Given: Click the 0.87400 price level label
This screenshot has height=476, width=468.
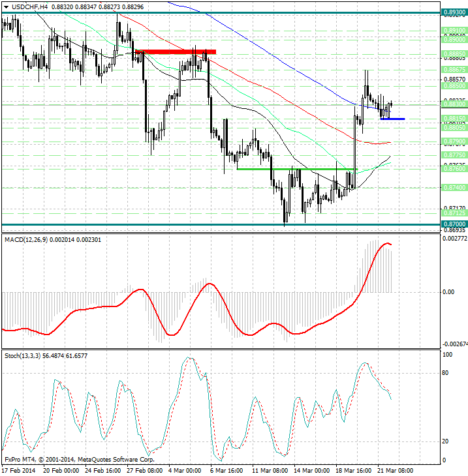Looking at the screenshot, I should (x=454, y=188).
